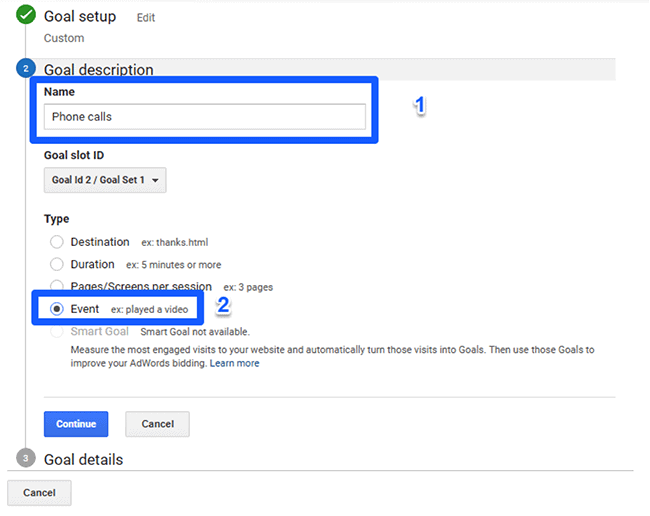Image resolution: width=650 pixels, height=516 pixels.
Task: Click the blue Continue button
Action: [x=76, y=424]
